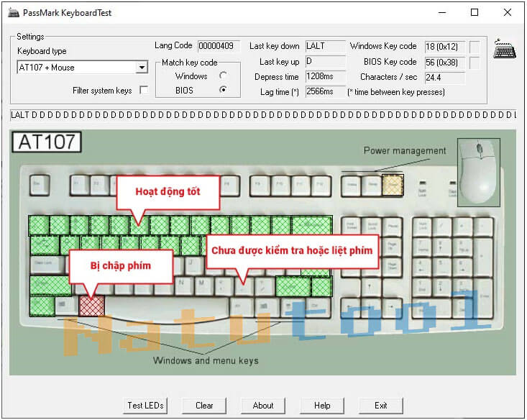527x420 pixels.
Task: Minimize the PassMark KeyboardTest window
Action: point(442,13)
